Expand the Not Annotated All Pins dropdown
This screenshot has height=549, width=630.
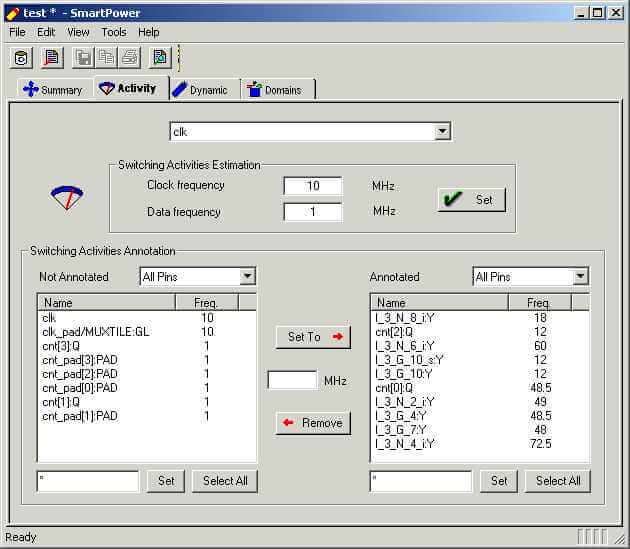[x=247, y=277]
